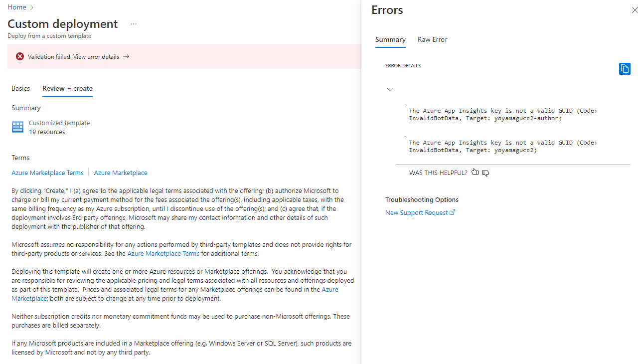The image size is (644, 364).
Task: Follow the Azure Marketplace link
Action: (x=120, y=173)
